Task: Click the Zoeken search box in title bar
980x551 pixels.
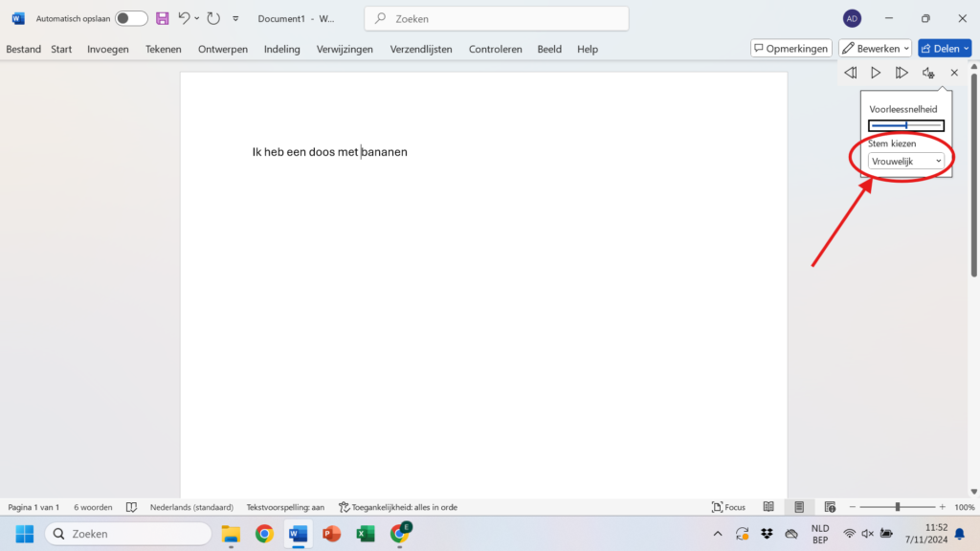Action: (496, 18)
